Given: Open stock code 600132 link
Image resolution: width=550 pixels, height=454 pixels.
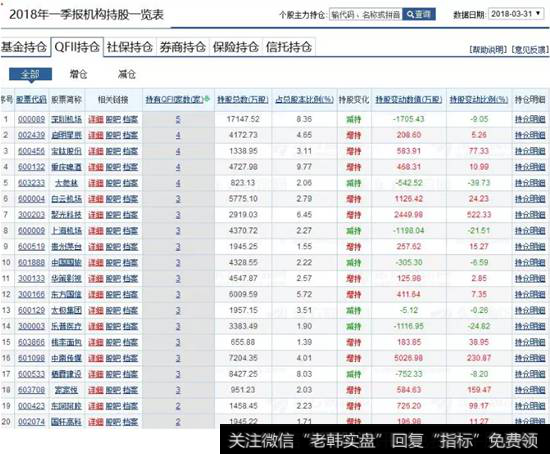Looking at the screenshot, I should pos(32,167).
